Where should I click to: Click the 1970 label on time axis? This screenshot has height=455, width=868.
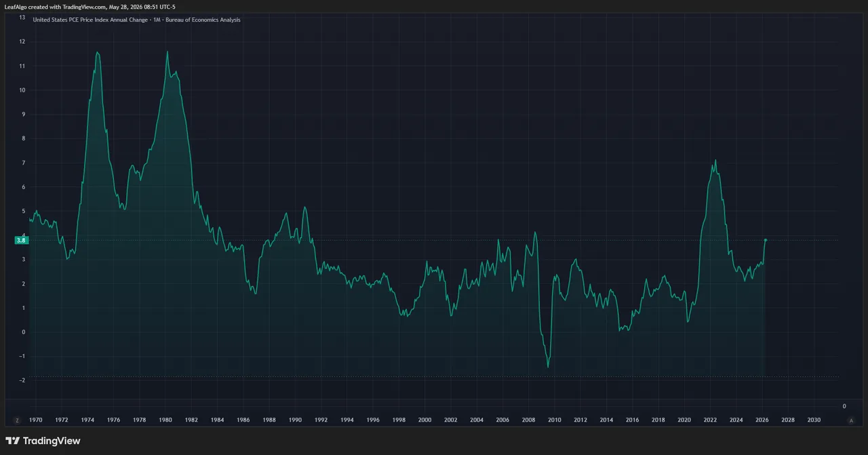[x=35, y=420]
